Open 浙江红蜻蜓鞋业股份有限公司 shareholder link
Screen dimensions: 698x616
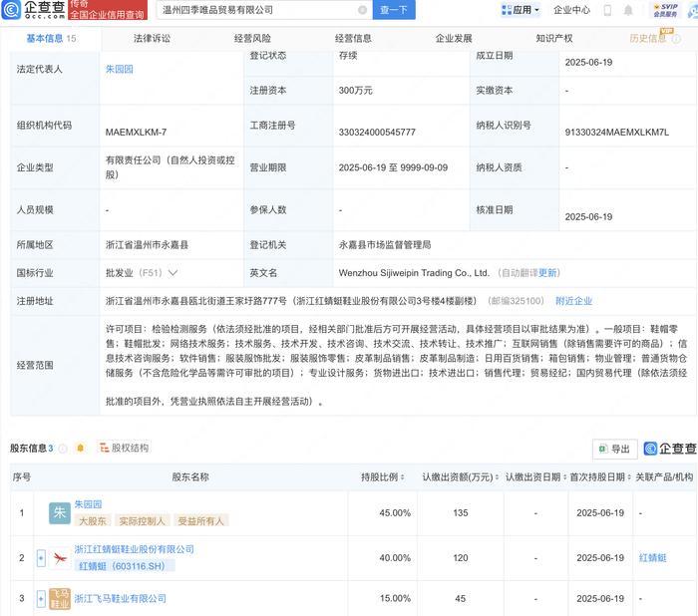134,549
